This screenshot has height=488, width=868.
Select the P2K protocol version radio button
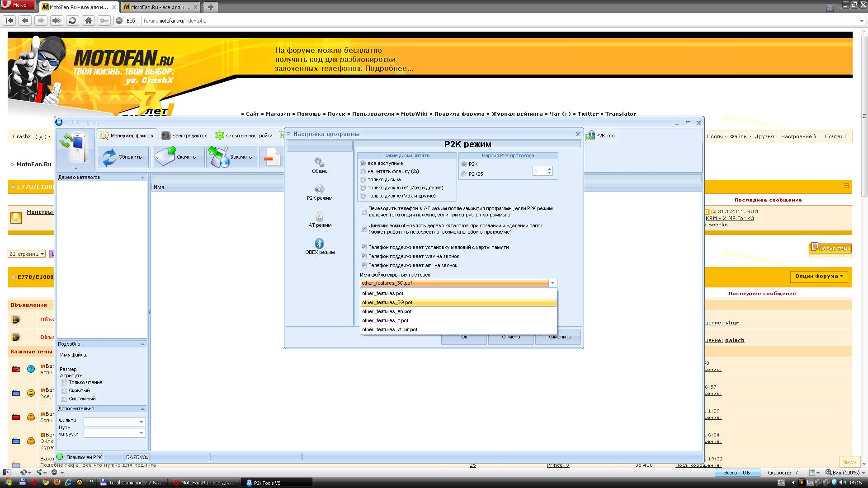click(x=464, y=164)
